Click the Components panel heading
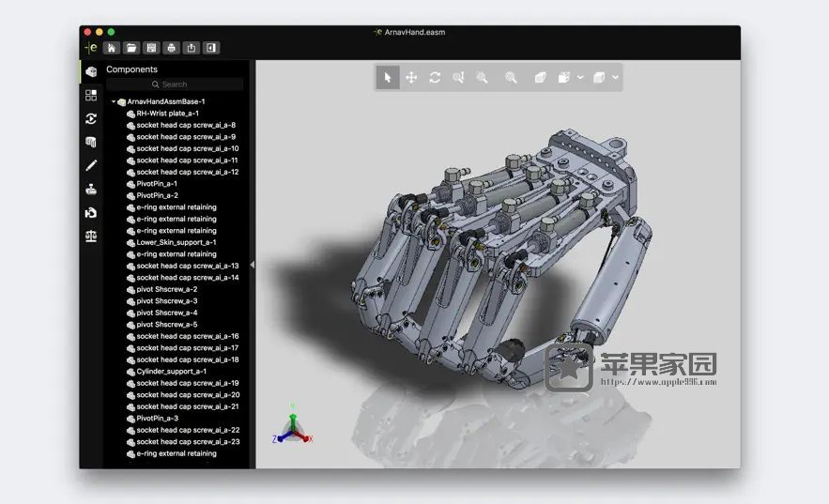829x504 pixels. point(131,69)
